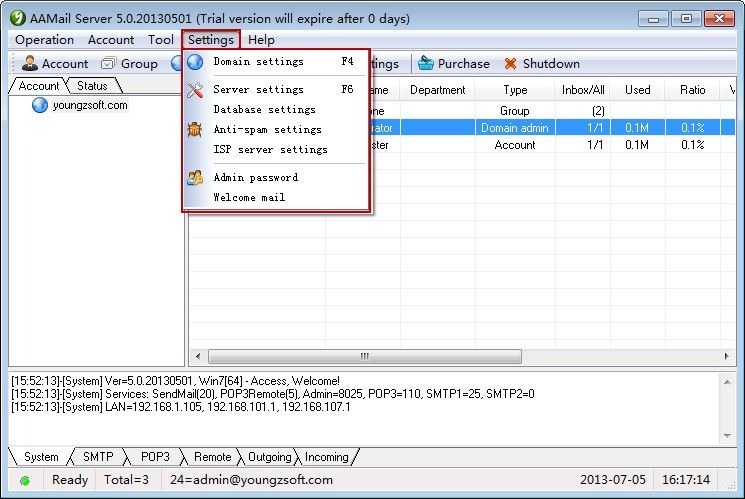The height and width of the screenshot is (499, 745).
Task: Click the Account person icon in toolbar
Action: pos(29,63)
